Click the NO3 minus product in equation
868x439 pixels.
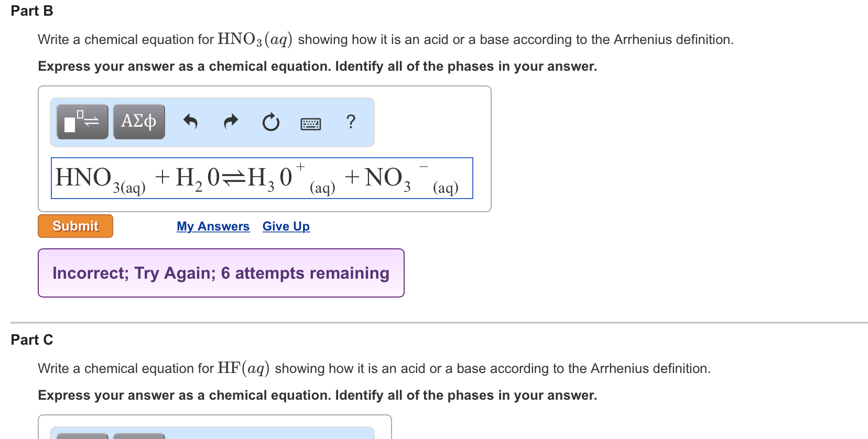point(411,180)
